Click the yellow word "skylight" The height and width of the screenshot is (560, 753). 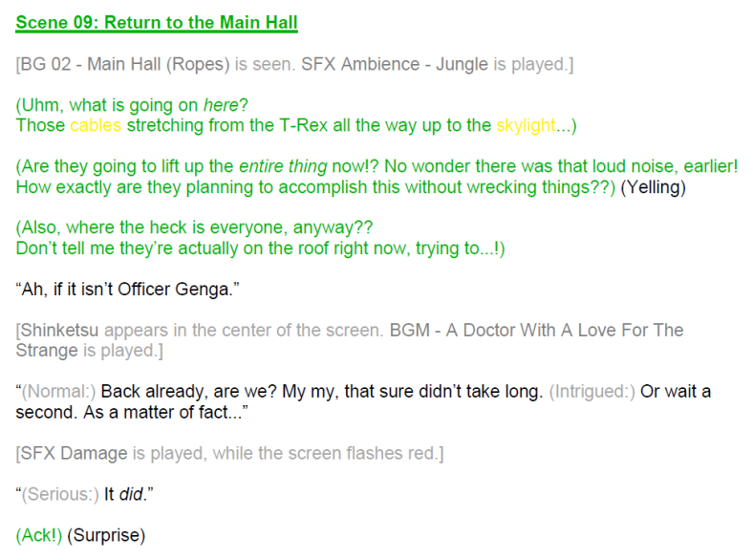click(526, 125)
